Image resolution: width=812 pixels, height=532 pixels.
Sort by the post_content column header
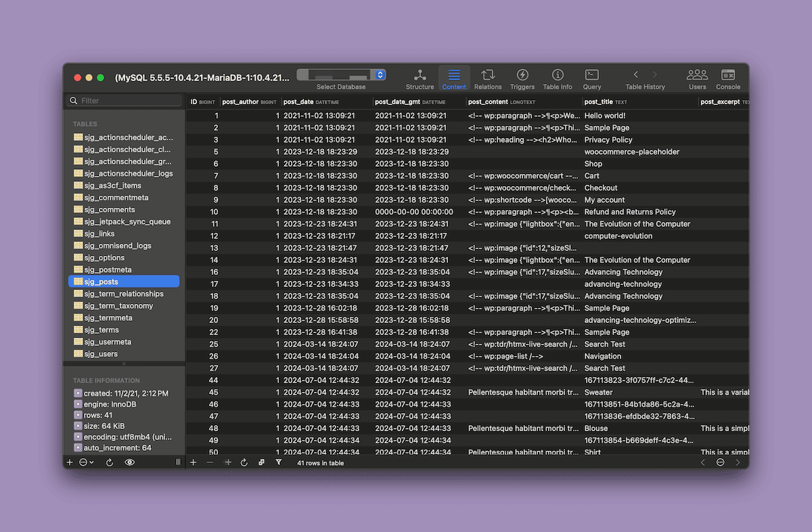pyautogui.click(x=524, y=102)
